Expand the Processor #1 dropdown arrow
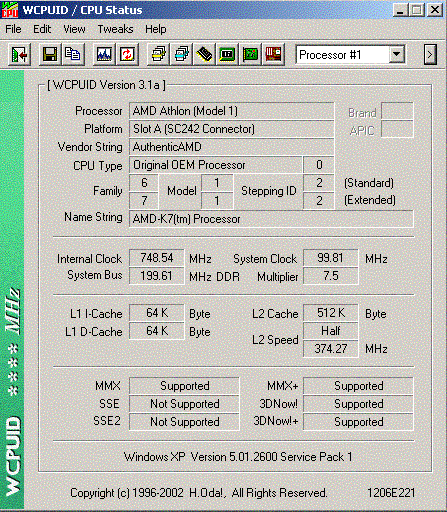 pos(397,54)
